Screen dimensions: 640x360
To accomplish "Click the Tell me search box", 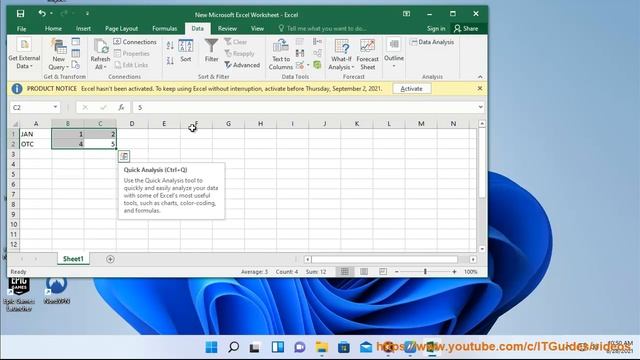I will tap(322, 29).
